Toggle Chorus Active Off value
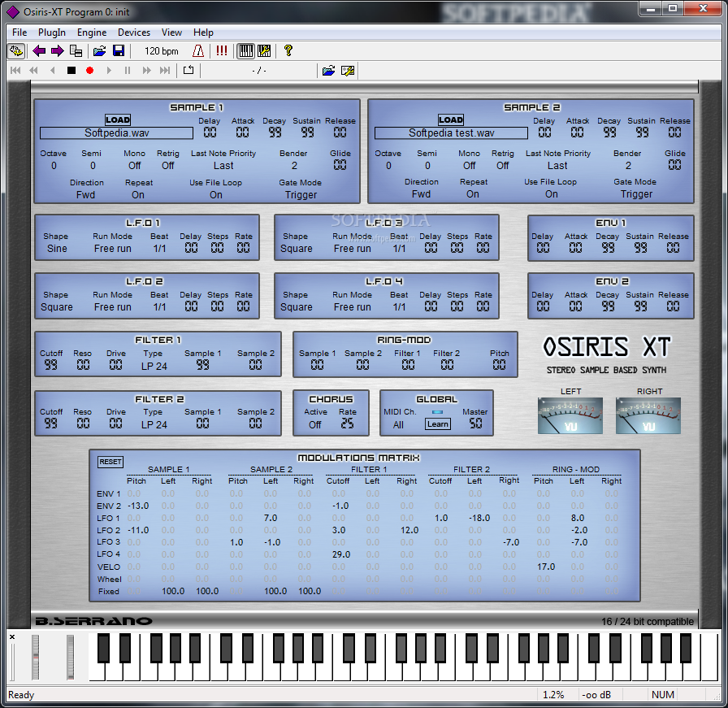The width and height of the screenshot is (728, 708). 315,424
